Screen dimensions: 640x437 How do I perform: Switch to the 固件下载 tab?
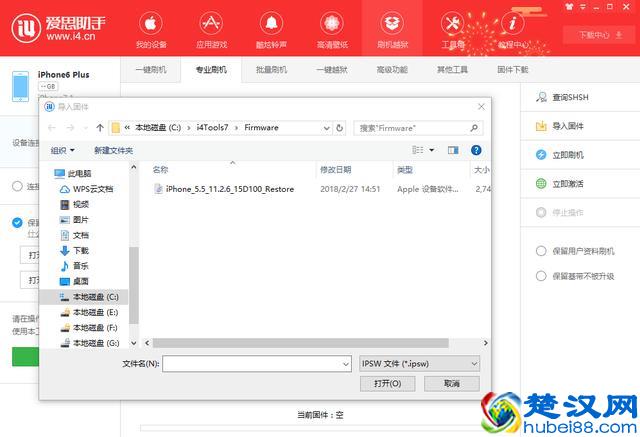(513, 70)
